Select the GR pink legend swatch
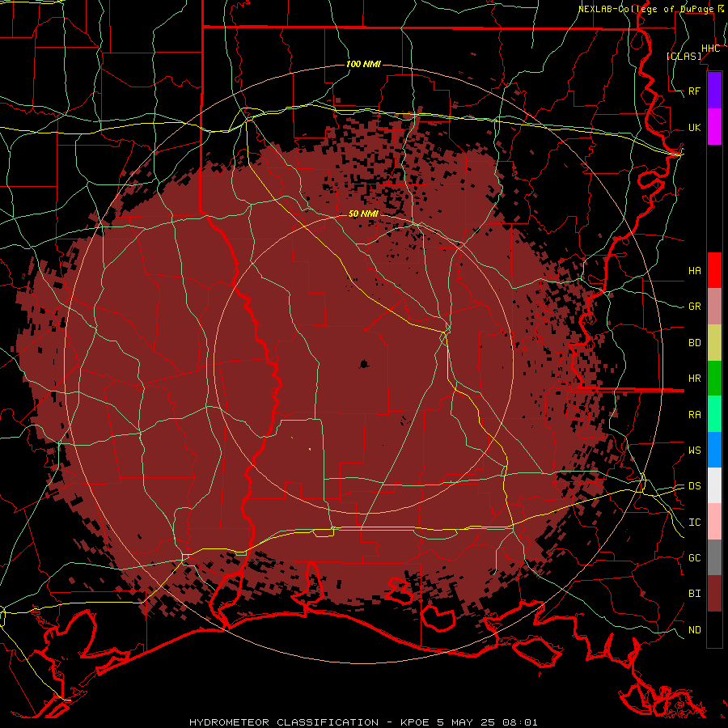The image size is (728, 728). coord(714,307)
